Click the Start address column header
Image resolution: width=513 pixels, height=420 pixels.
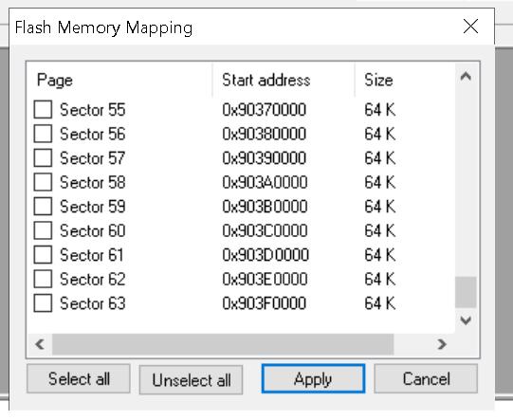(x=284, y=81)
